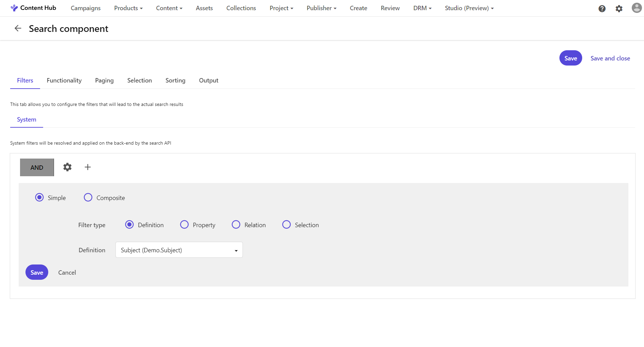Open the Definition dropdown
This screenshot has height=347, width=644.
pos(179,250)
